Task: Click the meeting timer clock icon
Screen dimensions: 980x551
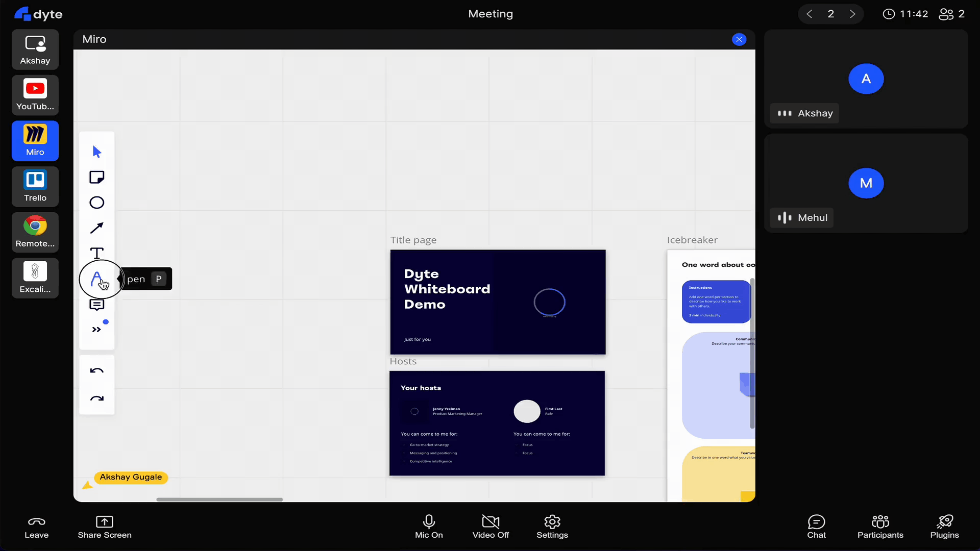Action: 889,14
